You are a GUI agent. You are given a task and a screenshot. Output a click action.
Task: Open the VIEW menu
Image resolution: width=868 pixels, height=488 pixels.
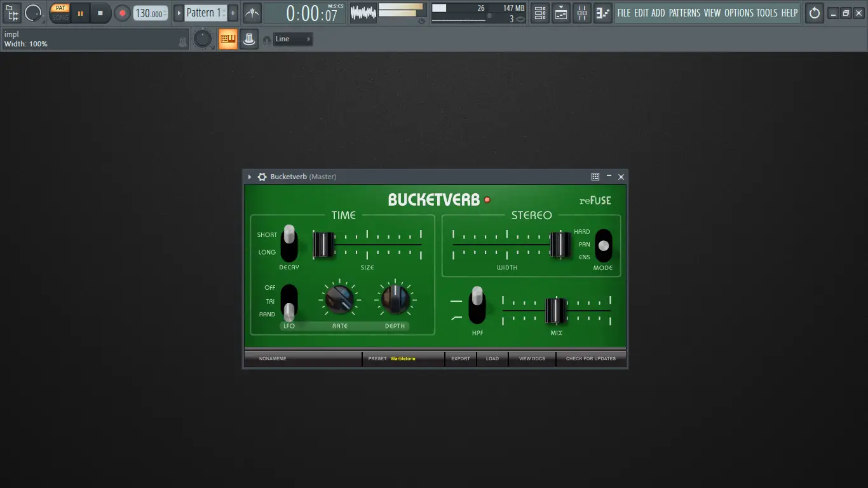[712, 13]
